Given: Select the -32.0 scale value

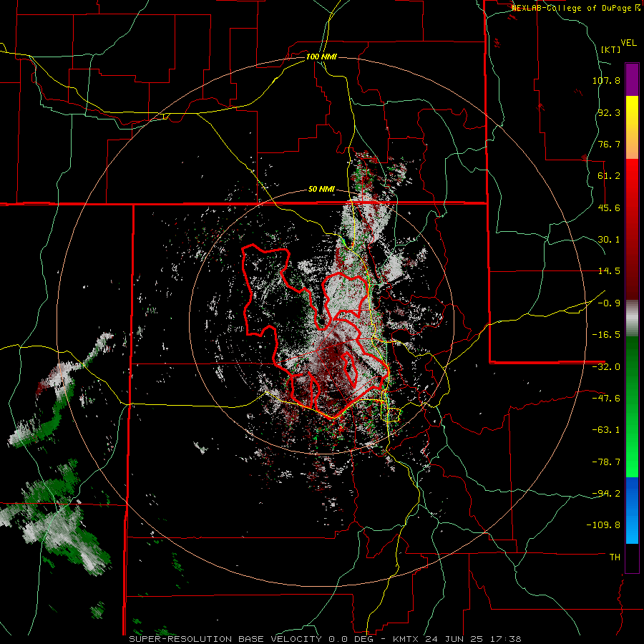Looking at the screenshot, I should click(x=606, y=367).
